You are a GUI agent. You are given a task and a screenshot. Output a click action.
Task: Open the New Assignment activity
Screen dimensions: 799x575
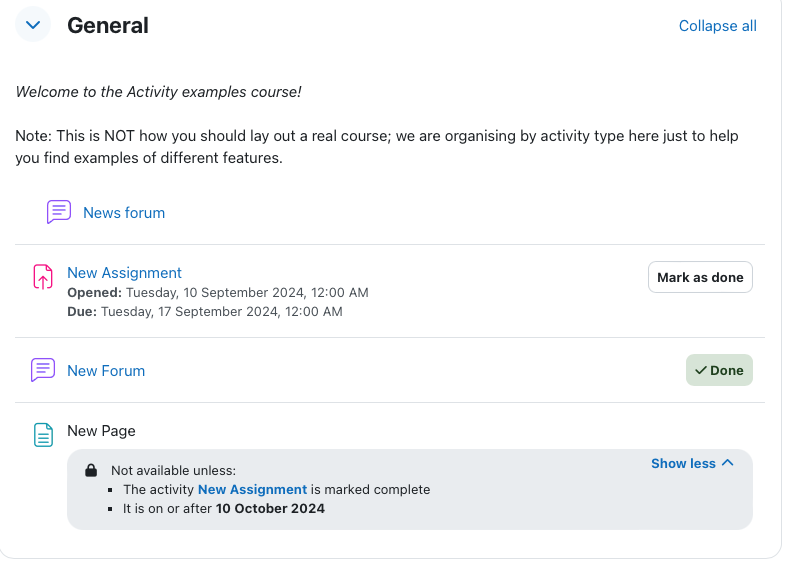(x=124, y=273)
